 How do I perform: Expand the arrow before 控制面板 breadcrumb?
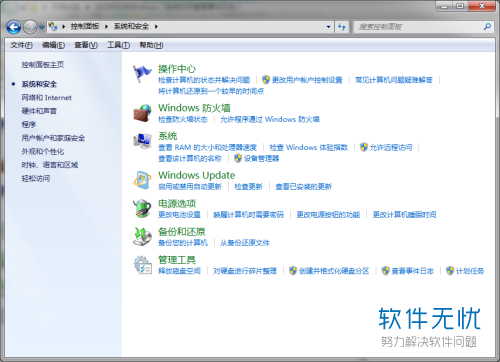pos(63,26)
